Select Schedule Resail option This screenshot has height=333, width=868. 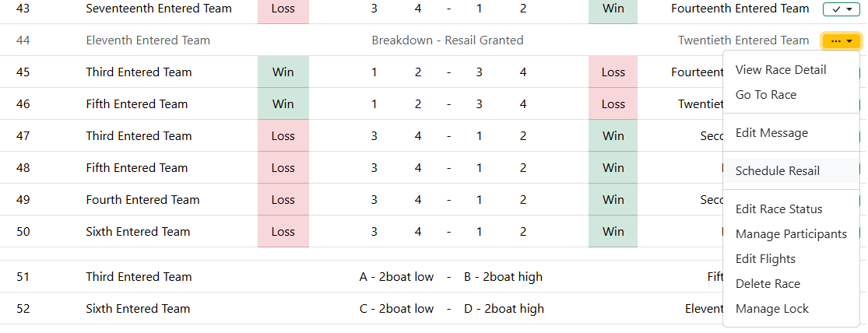777,171
